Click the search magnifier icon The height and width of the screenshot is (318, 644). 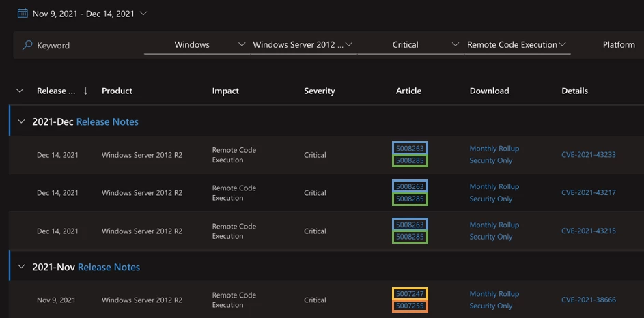(x=27, y=45)
